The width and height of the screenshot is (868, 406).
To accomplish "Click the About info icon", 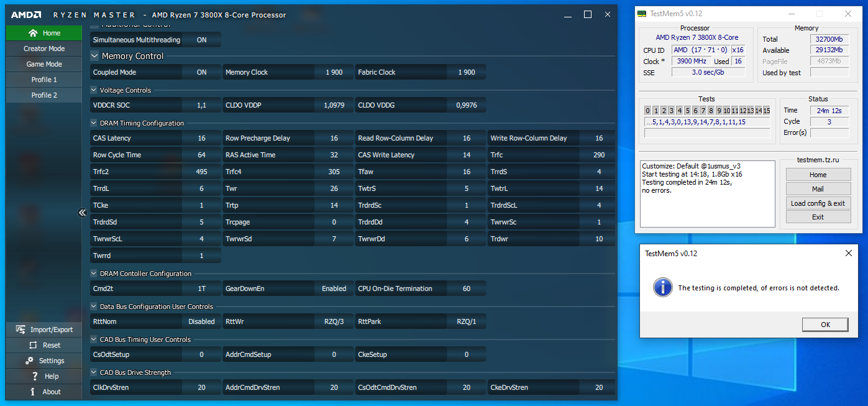I will click(34, 392).
